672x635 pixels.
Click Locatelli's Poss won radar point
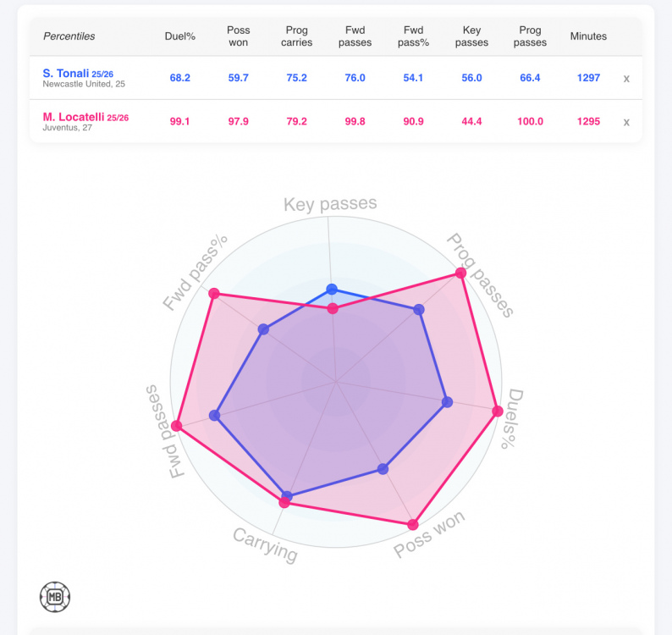(x=413, y=524)
